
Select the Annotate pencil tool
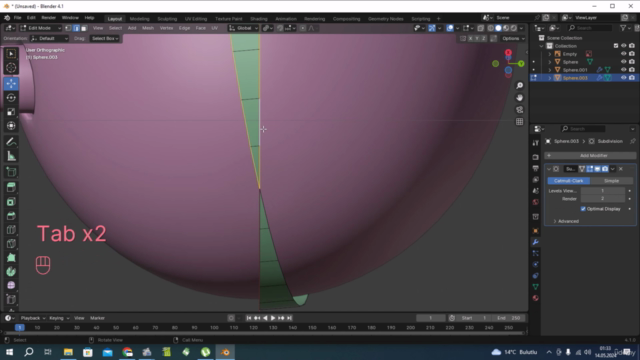pyautogui.click(x=11, y=142)
